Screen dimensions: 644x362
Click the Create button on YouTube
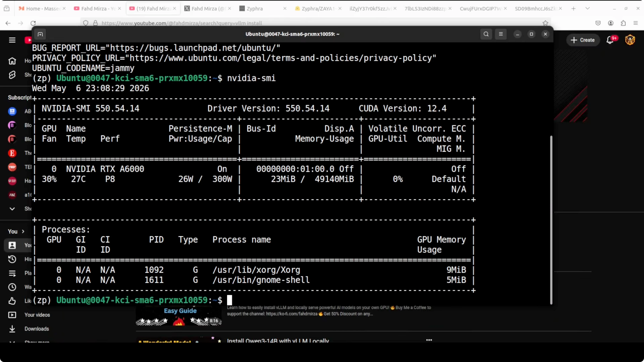point(583,40)
